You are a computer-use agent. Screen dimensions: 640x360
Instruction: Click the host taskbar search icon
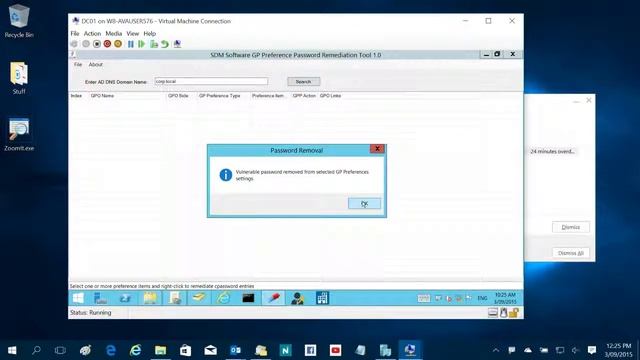tap(36, 350)
